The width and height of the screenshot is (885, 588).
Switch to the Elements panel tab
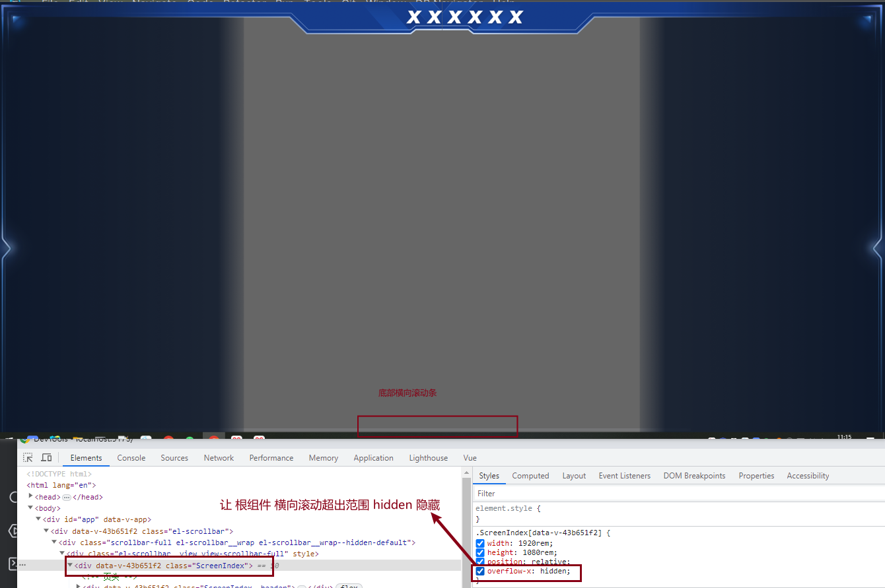[x=86, y=458]
